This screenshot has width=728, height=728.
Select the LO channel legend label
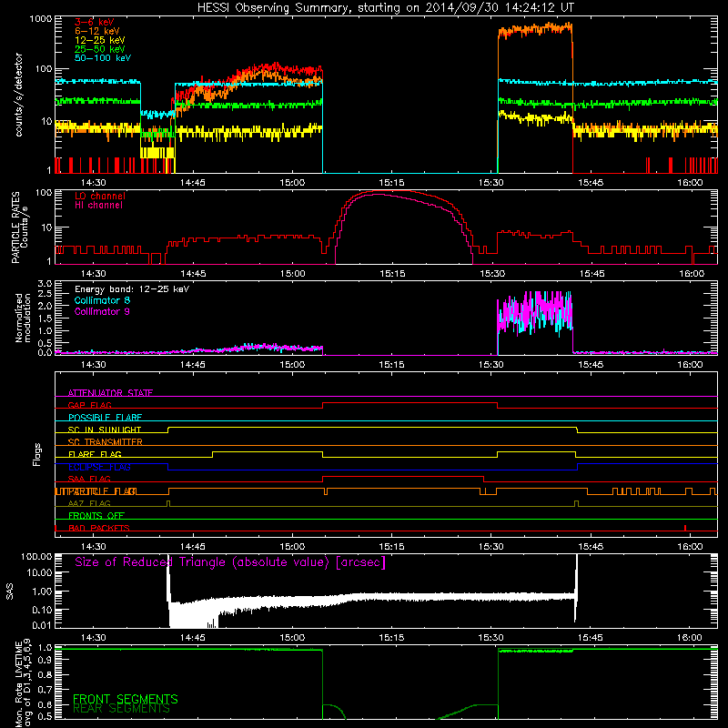tap(100, 196)
